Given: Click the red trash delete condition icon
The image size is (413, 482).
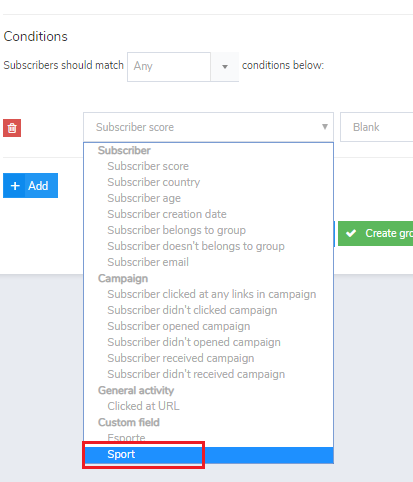Looking at the screenshot, I should coord(12,128).
